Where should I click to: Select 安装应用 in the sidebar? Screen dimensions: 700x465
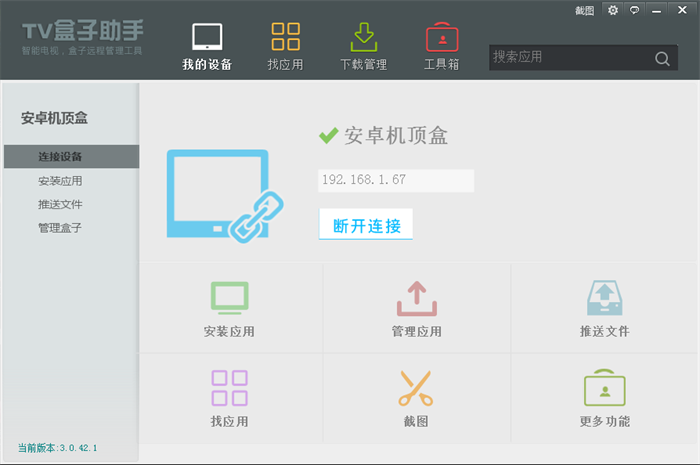[60, 181]
